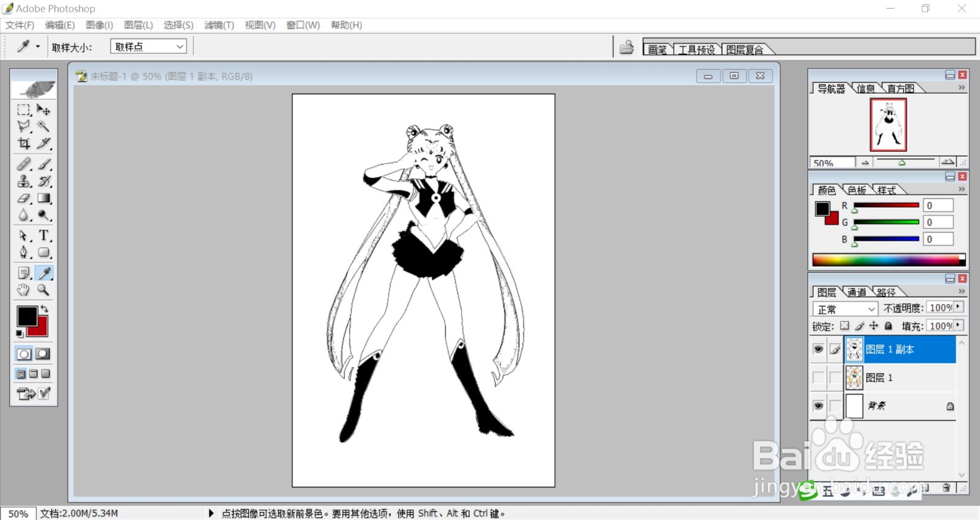Reset to default colors icon in toolbox

click(x=20, y=334)
